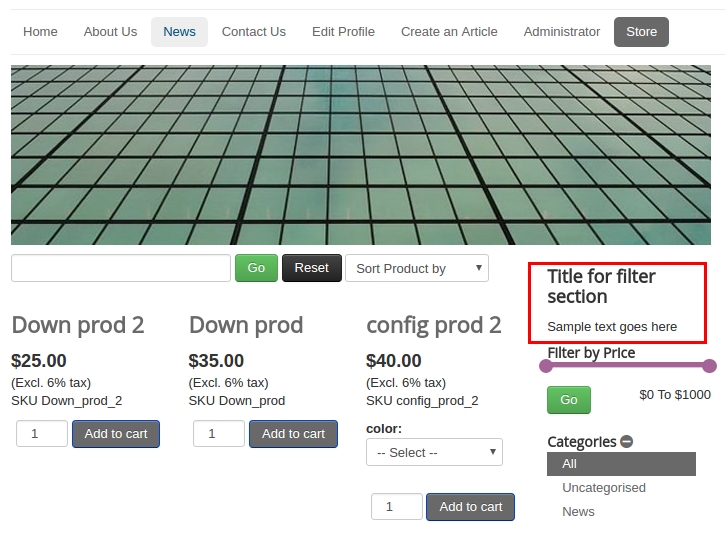Click the Create an Article link
This screenshot has width=725, height=536.
click(x=449, y=31)
